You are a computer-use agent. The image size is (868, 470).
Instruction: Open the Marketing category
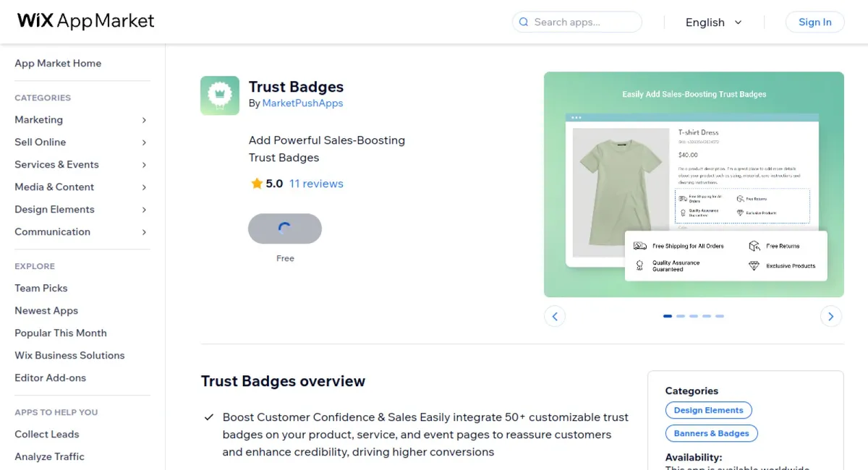tap(38, 119)
